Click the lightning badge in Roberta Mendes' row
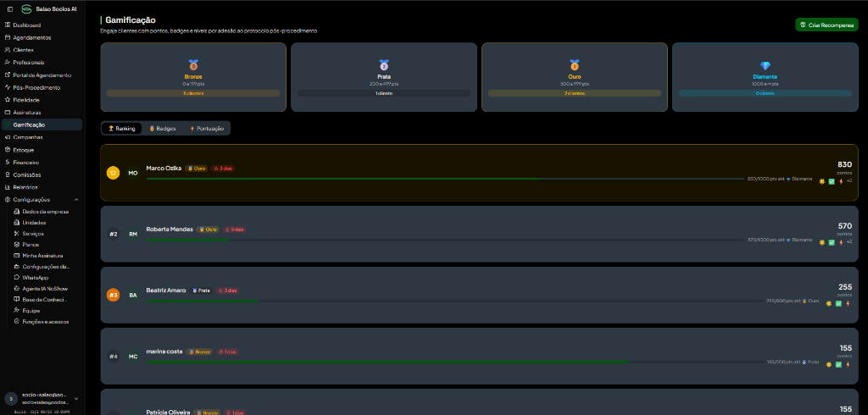Viewport: 868px width, 415px height. 841,242
